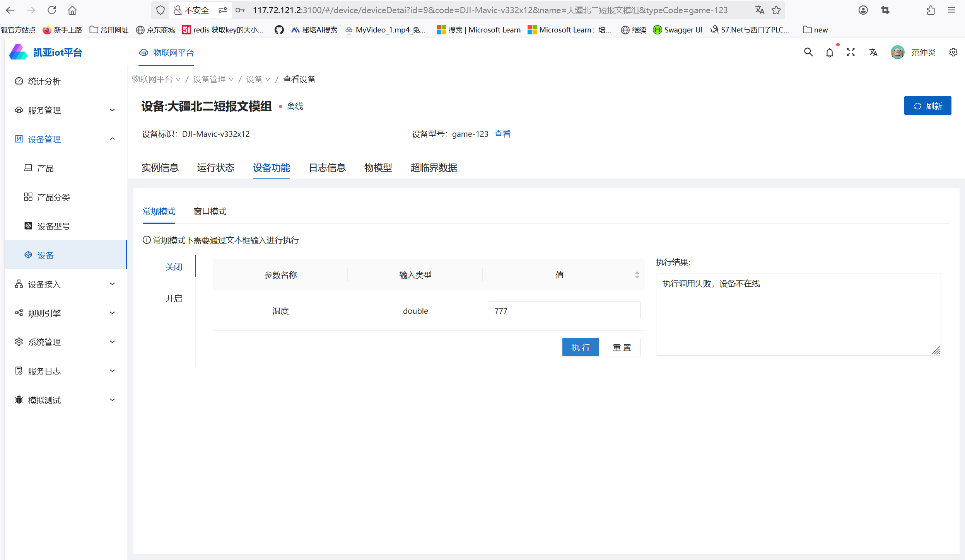Image resolution: width=965 pixels, height=560 pixels.
Task: Select the 开启 function option
Action: click(x=174, y=298)
